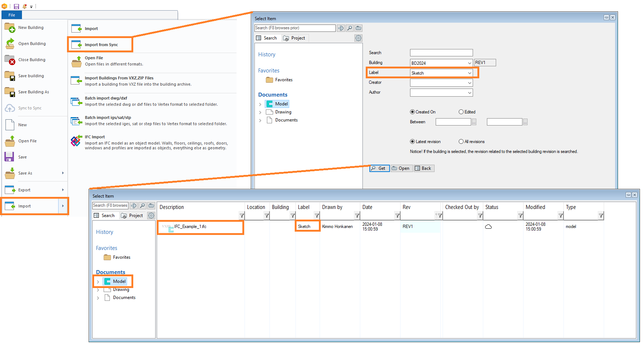Select the Created On radio button
644x344 pixels.
tap(412, 112)
